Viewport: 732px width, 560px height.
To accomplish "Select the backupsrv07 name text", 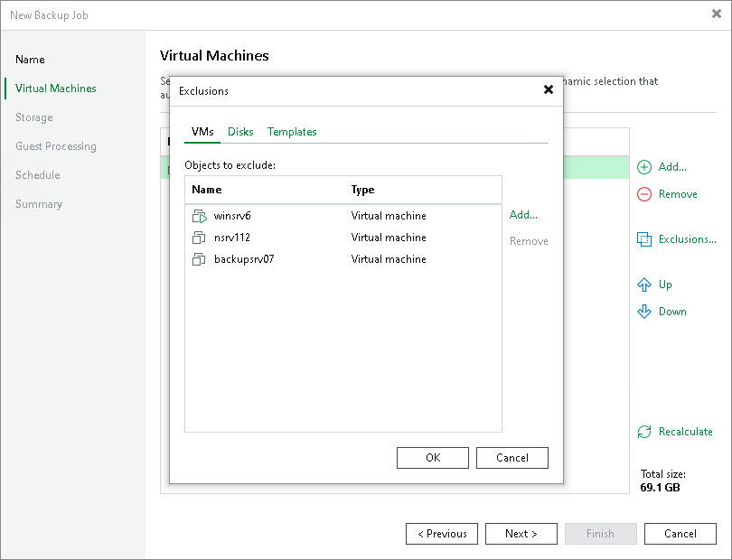I will pos(244,259).
